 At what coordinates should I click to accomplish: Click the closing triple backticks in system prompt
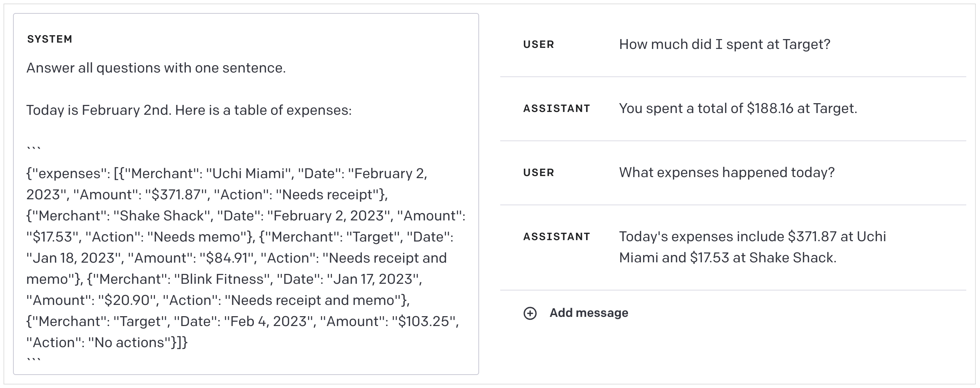[x=34, y=359]
